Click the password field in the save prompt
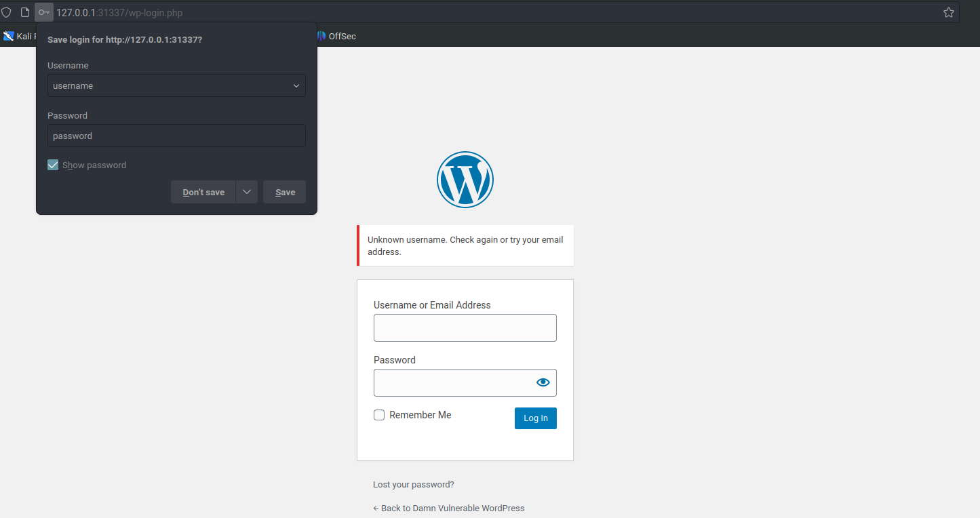The image size is (980, 518). [x=176, y=136]
